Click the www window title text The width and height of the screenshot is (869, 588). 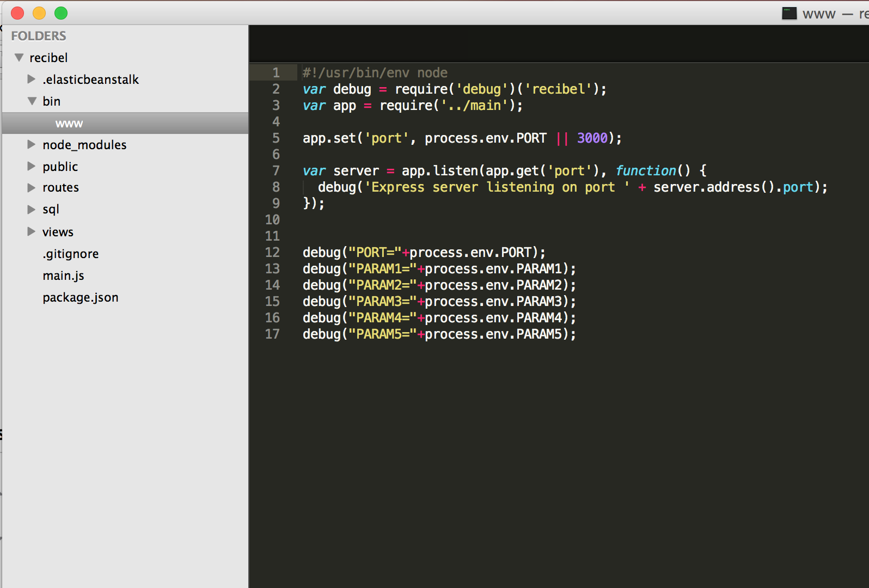819,14
